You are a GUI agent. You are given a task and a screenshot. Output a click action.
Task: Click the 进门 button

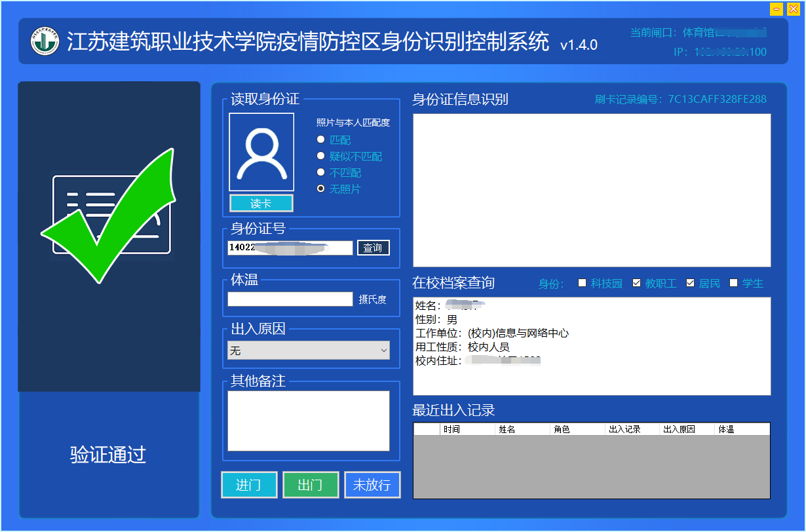pos(249,485)
